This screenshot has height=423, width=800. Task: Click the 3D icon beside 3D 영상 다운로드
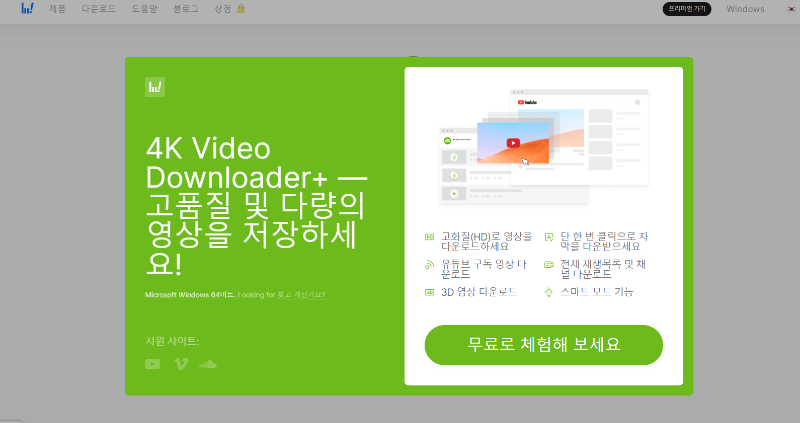430,292
